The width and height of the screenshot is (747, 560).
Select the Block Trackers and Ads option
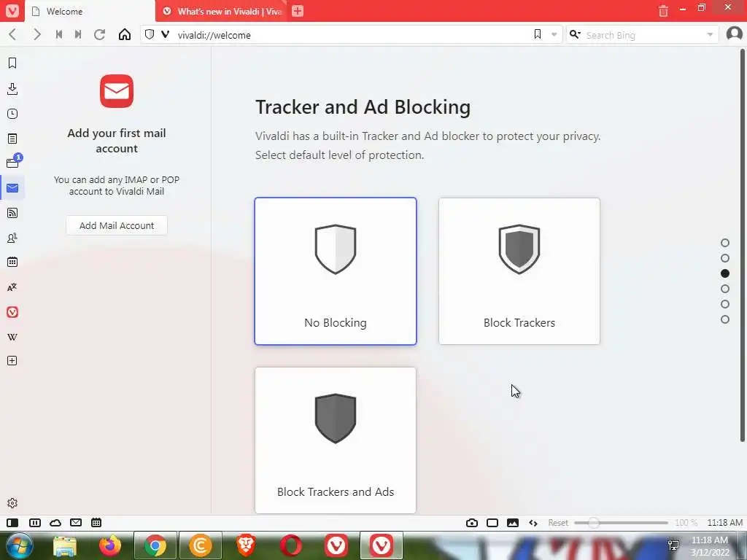(x=336, y=440)
